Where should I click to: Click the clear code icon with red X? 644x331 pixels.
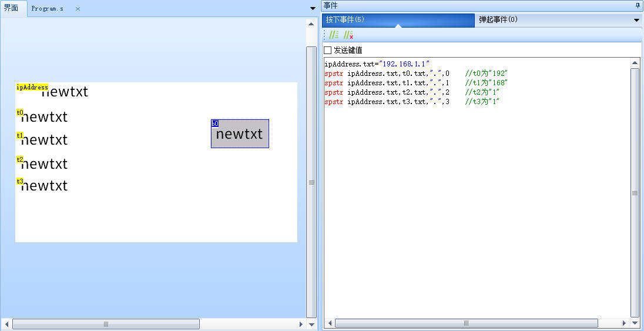click(x=348, y=35)
